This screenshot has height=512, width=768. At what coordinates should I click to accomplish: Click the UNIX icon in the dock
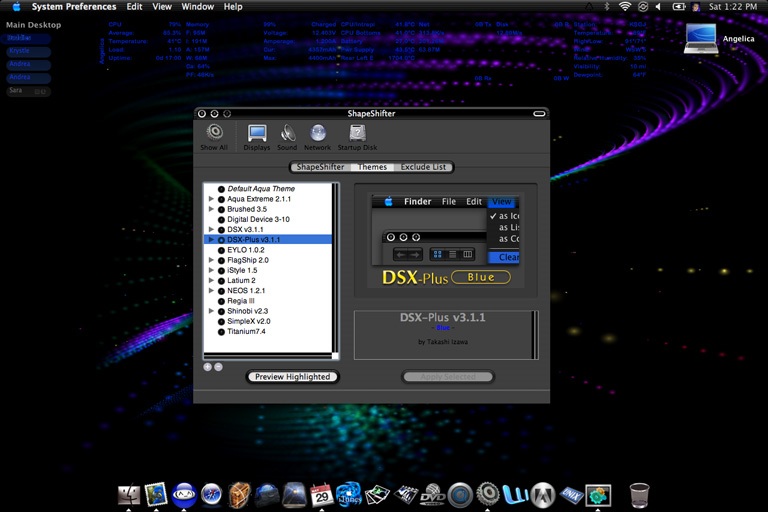coord(571,495)
